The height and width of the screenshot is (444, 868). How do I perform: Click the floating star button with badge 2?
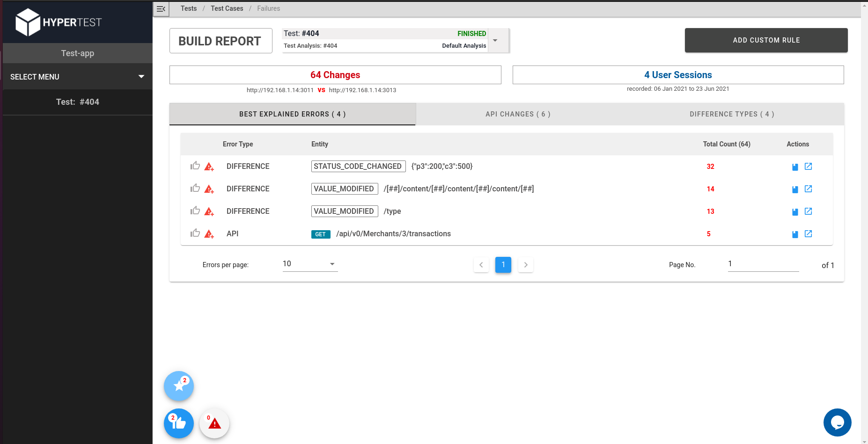(x=179, y=386)
